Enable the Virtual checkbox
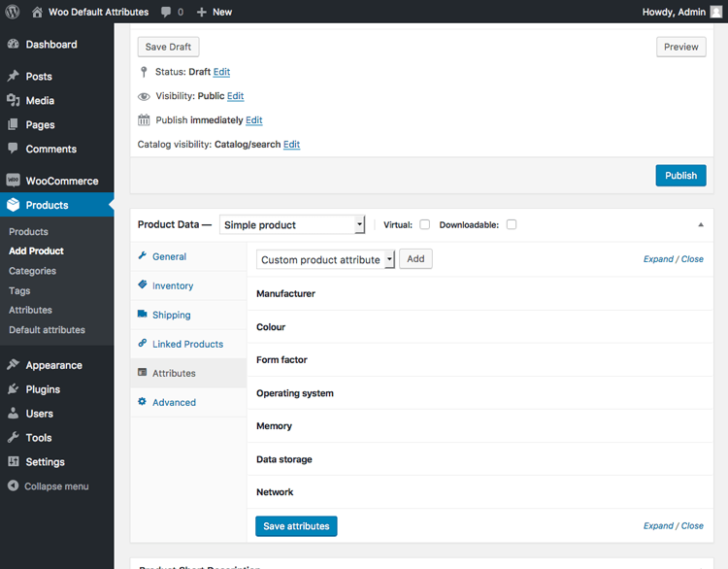 coord(425,224)
